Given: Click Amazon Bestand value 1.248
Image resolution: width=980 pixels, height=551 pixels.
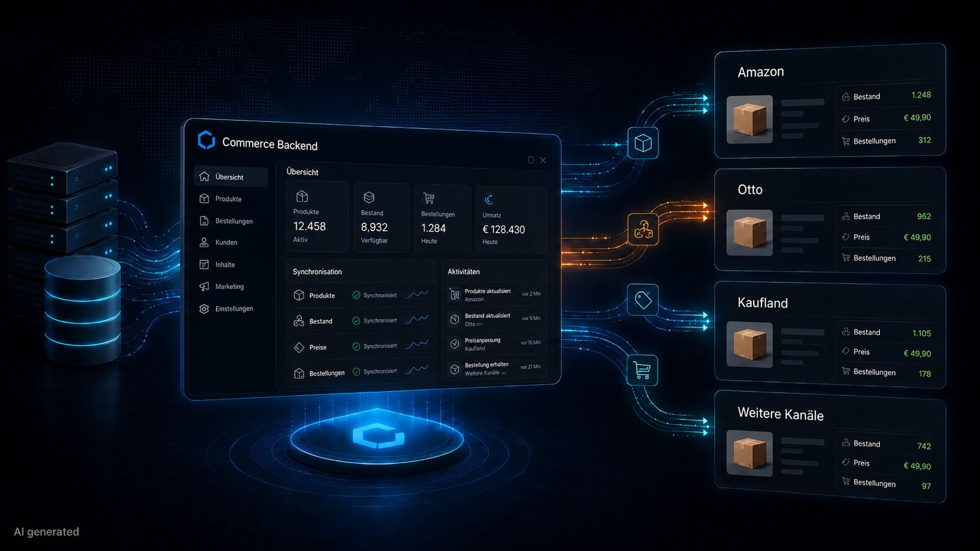Looking at the screenshot, I should 921,95.
